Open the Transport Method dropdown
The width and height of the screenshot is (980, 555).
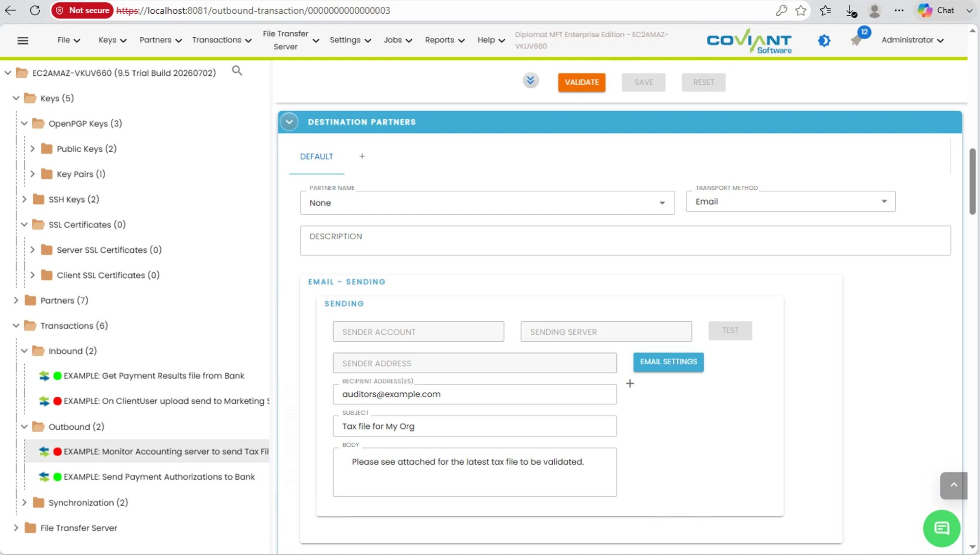tap(790, 202)
